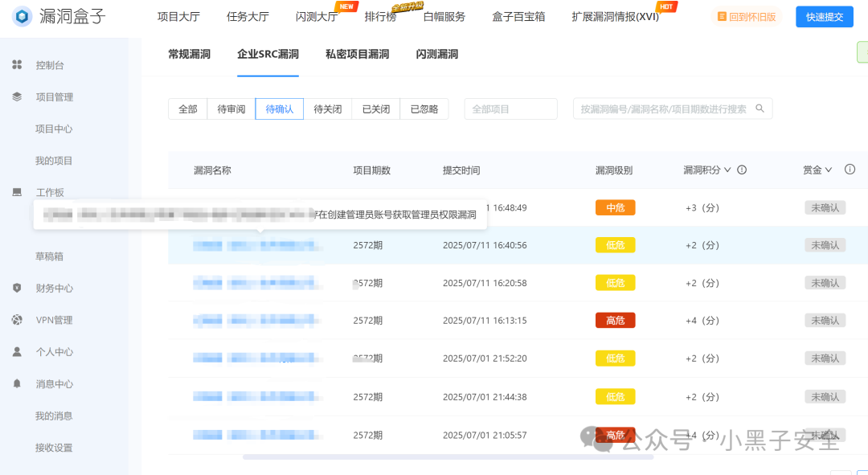This screenshot has height=475, width=868.
Task: Open 项目中心 in sidebar
Action: (54, 129)
